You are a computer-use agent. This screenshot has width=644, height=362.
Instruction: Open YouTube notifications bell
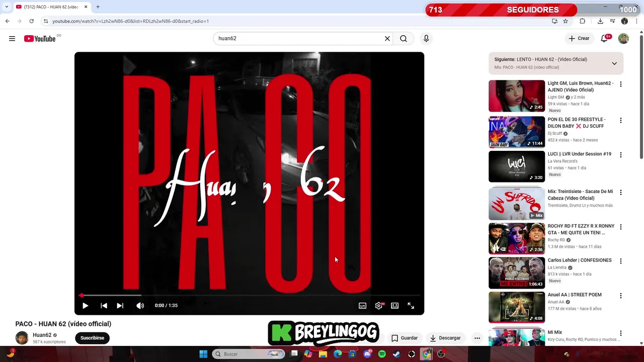tap(604, 38)
